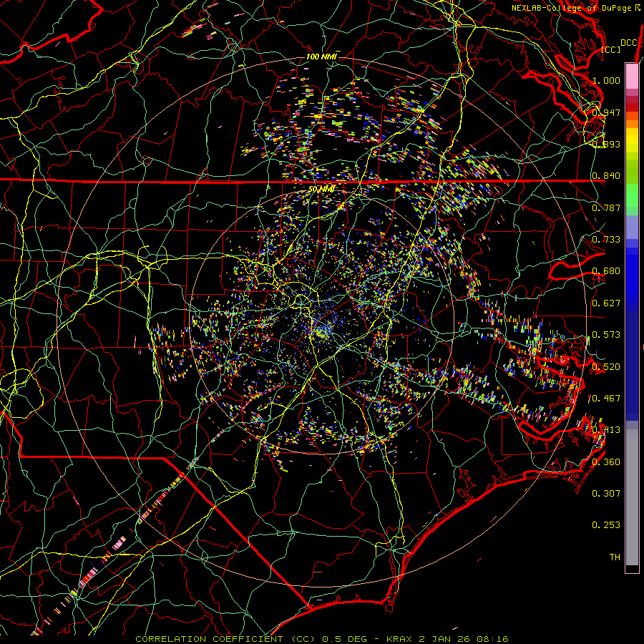Pick the bright green swatch in the color scale
This screenshot has width=644, height=644.
(632, 195)
